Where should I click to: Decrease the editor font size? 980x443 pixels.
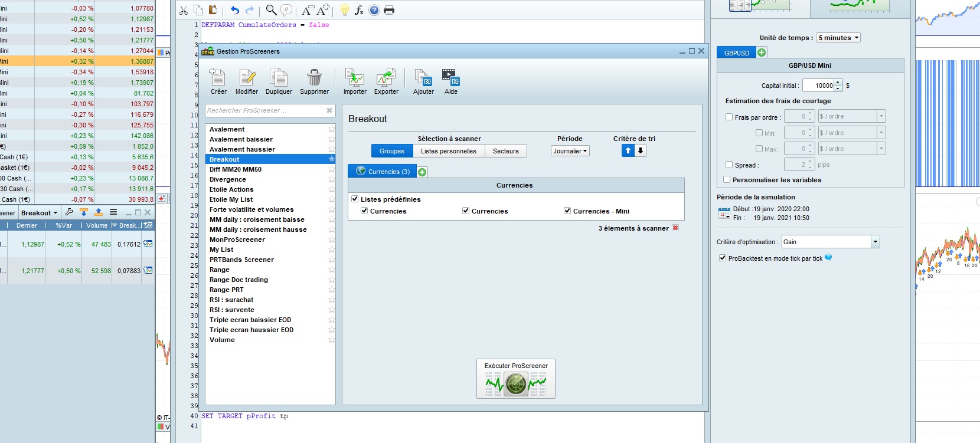click(x=308, y=10)
